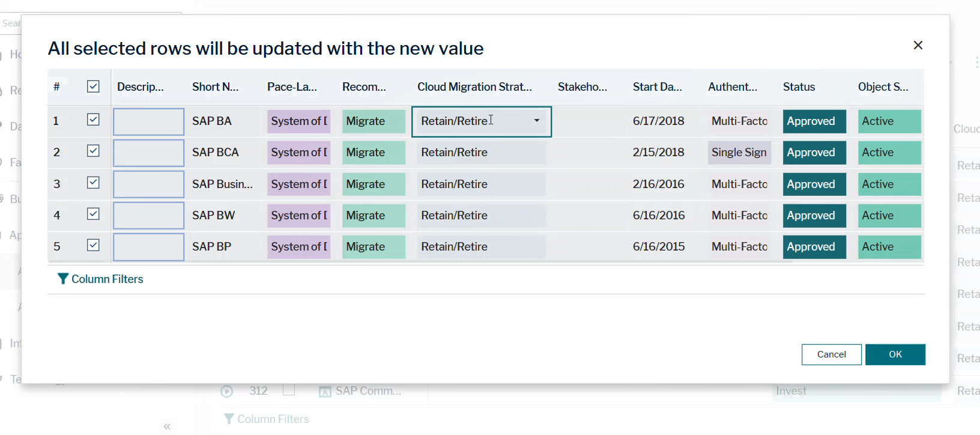980x435 pixels.
Task: Click the Description field for SAP BA
Action: (x=148, y=122)
